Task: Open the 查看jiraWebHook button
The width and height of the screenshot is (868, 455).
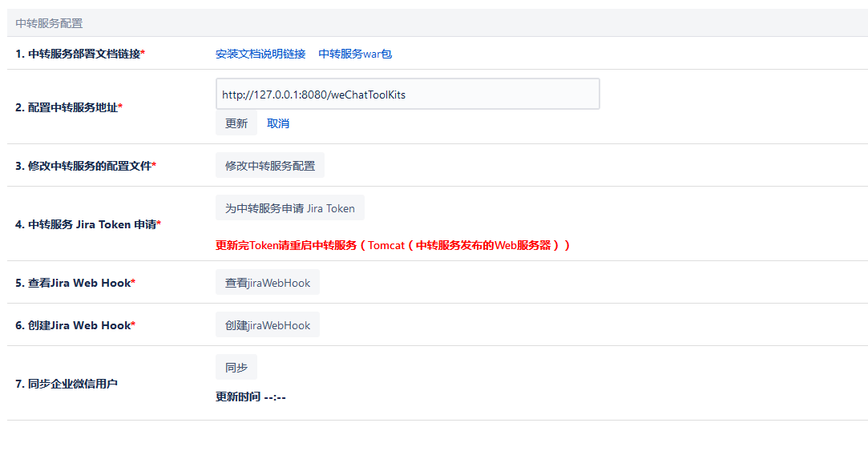Action: click(268, 283)
